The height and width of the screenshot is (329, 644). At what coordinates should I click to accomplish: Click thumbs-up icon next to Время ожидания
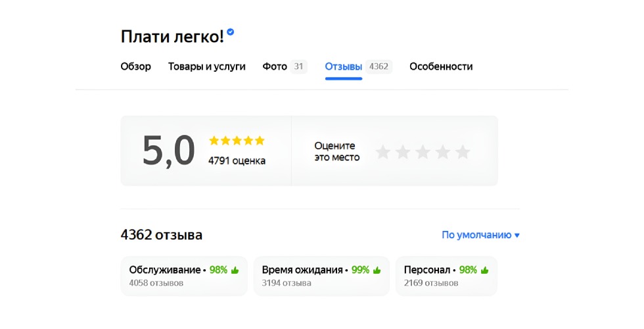(377, 270)
